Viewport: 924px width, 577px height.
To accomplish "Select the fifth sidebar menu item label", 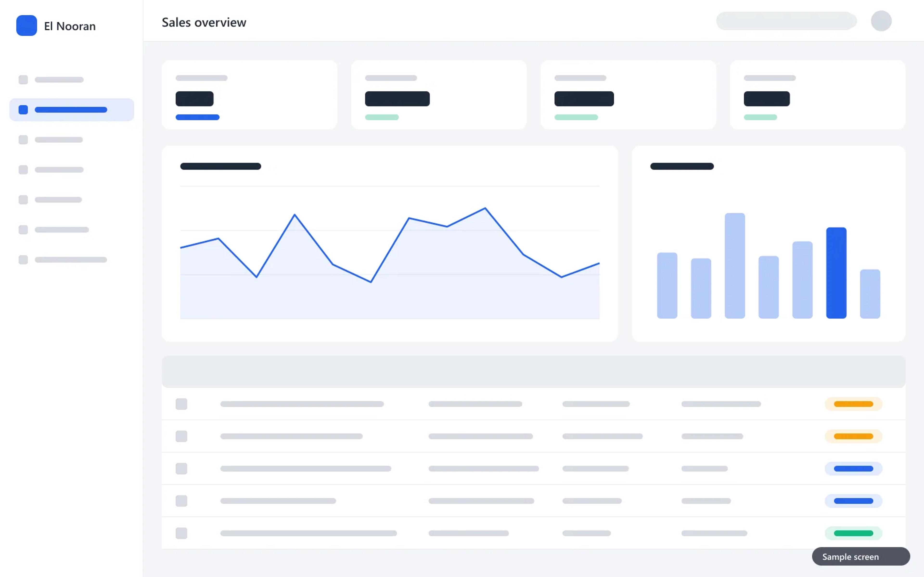I will click(x=58, y=200).
